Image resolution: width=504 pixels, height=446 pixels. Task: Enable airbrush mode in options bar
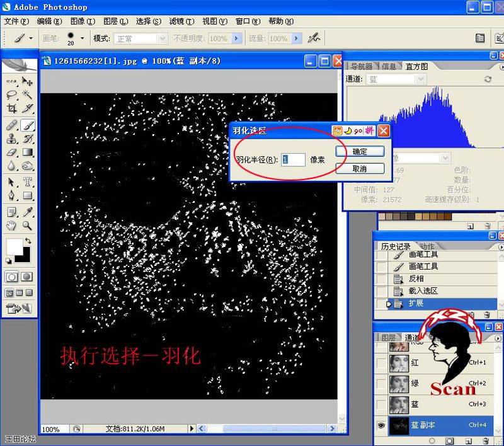pos(314,38)
